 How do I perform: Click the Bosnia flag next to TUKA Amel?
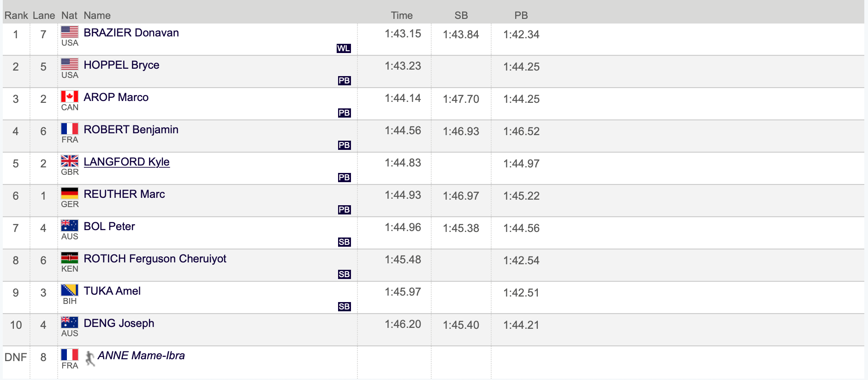pyautogui.click(x=70, y=290)
